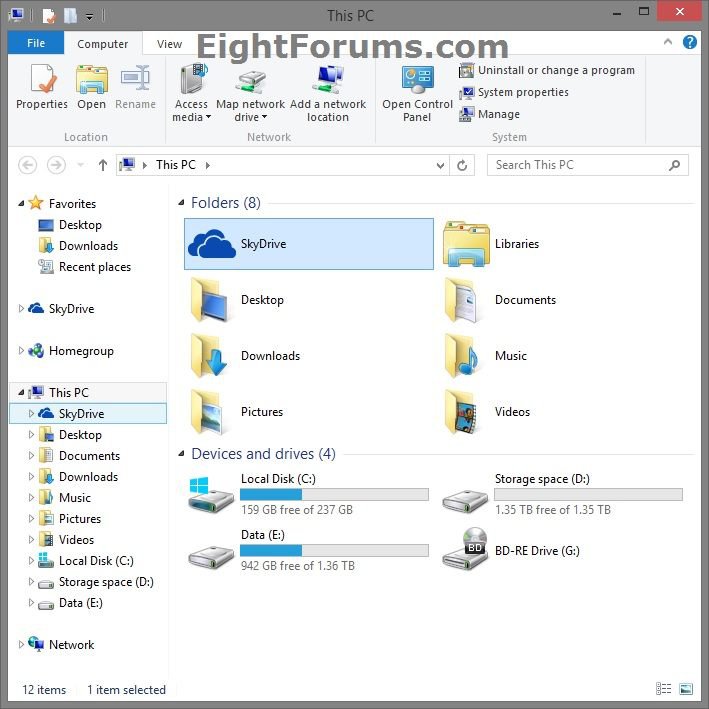Viewport: 709px width, 709px height.
Task: Select the Videos folder icon
Action: [x=461, y=411]
